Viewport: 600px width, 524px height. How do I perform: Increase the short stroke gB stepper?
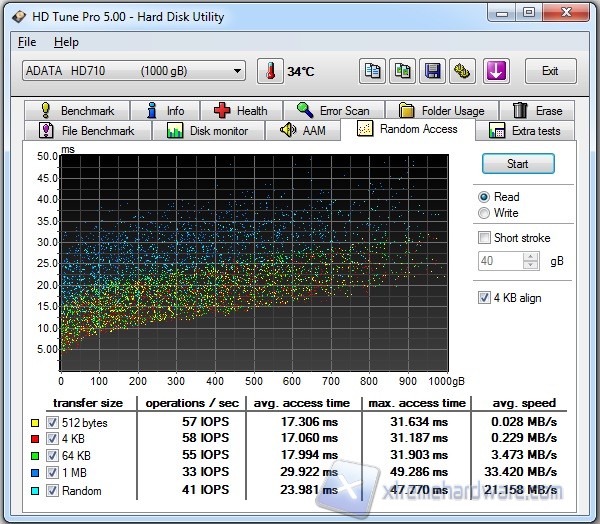531,256
